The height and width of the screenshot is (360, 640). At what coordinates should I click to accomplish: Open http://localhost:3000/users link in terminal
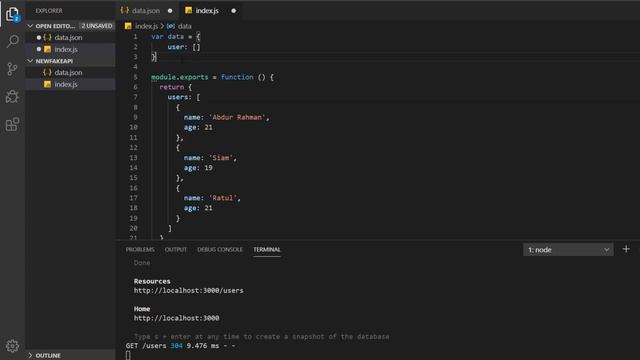(189, 291)
